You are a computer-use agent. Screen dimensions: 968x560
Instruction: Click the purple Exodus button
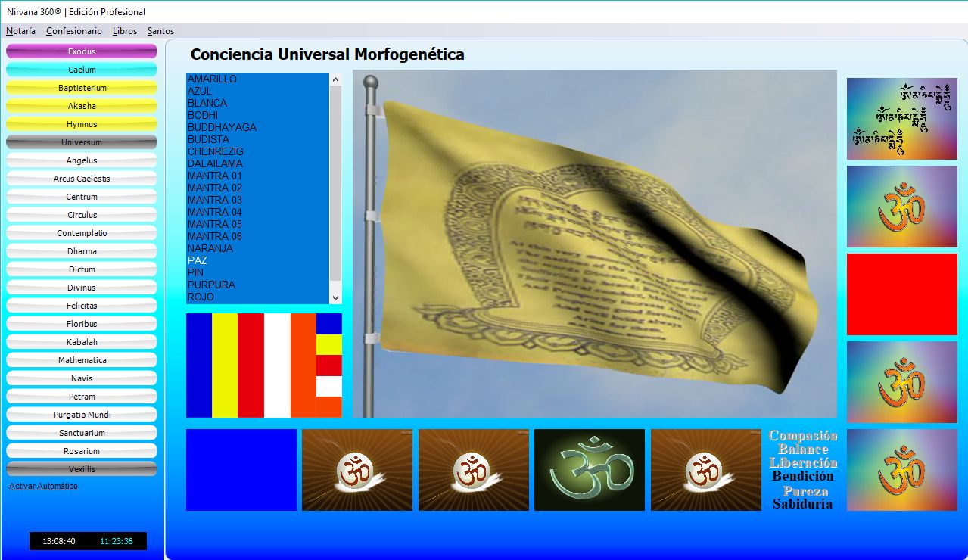pyautogui.click(x=82, y=51)
